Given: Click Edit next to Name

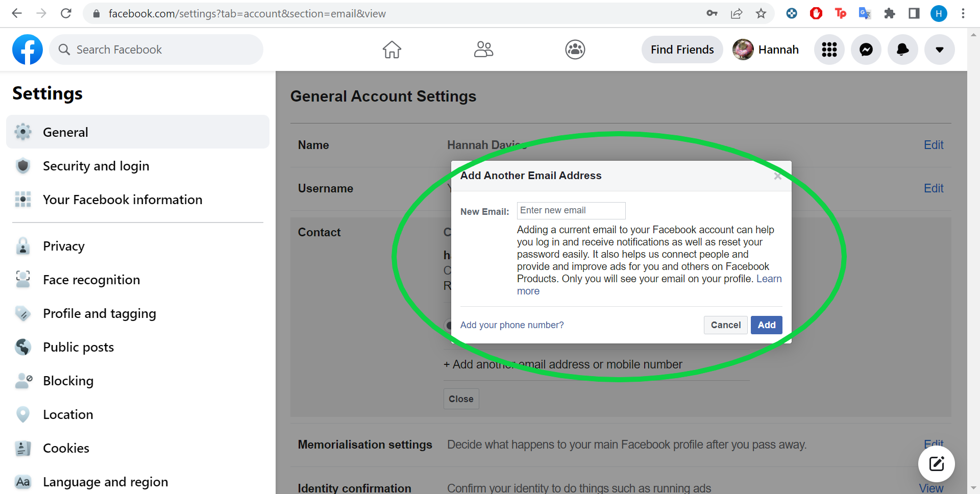Looking at the screenshot, I should tap(934, 145).
